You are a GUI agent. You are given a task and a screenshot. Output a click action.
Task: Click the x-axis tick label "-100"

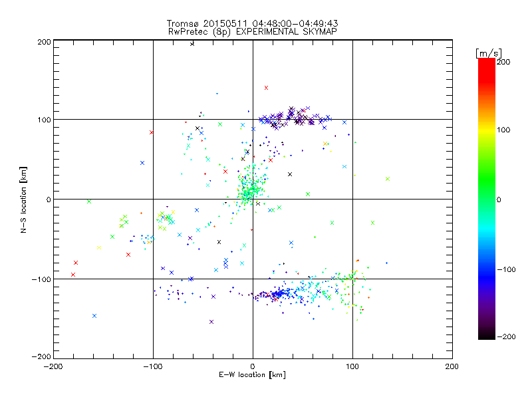(153, 366)
